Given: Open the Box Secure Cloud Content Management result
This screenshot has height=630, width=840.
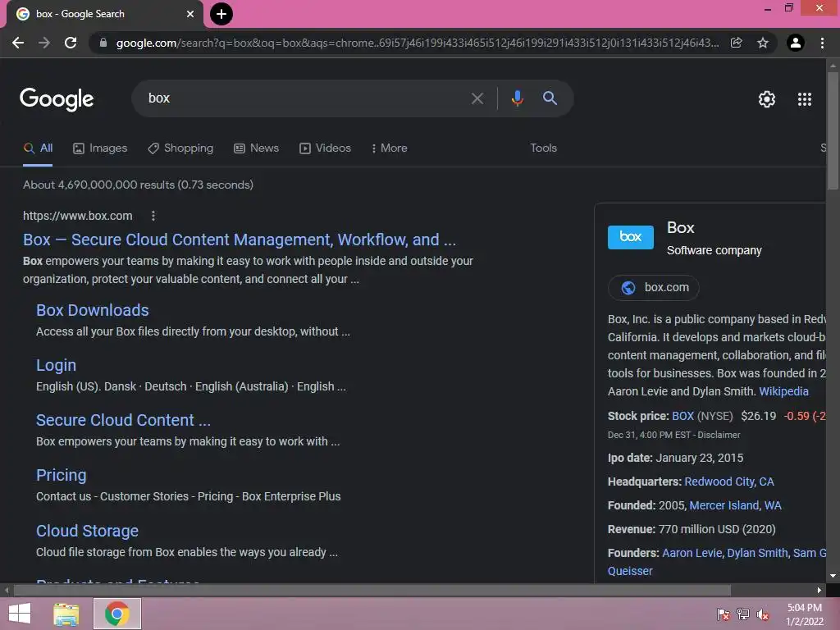Looking at the screenshot, I should 240,240.
